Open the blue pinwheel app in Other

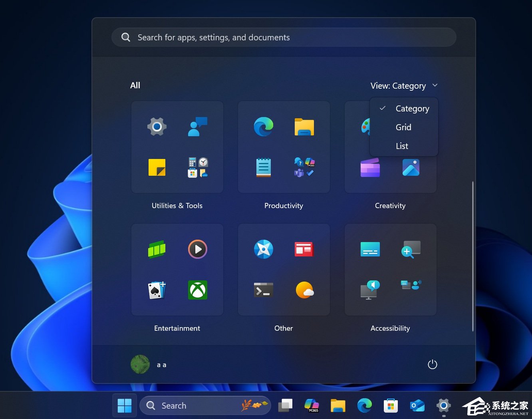click(264, 249)
